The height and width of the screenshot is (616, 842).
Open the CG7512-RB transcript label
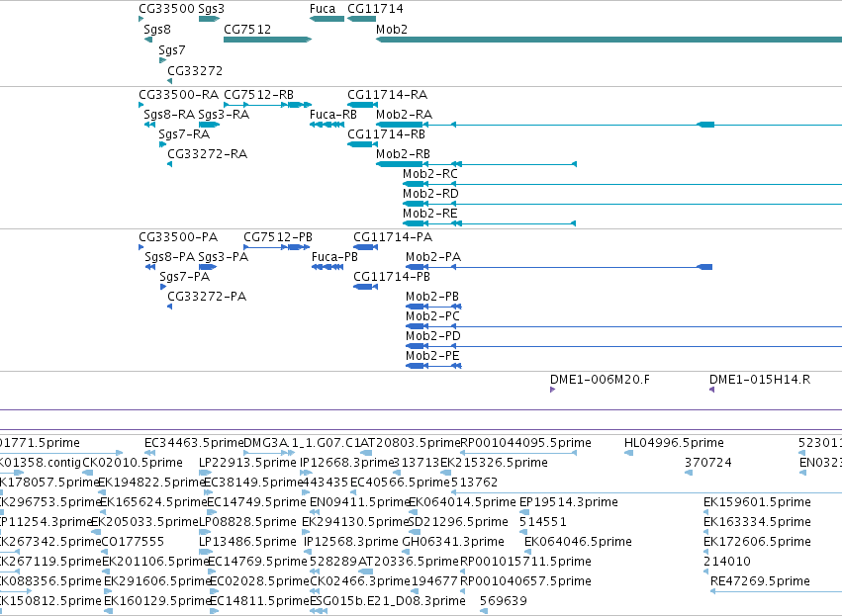point(258,95)
